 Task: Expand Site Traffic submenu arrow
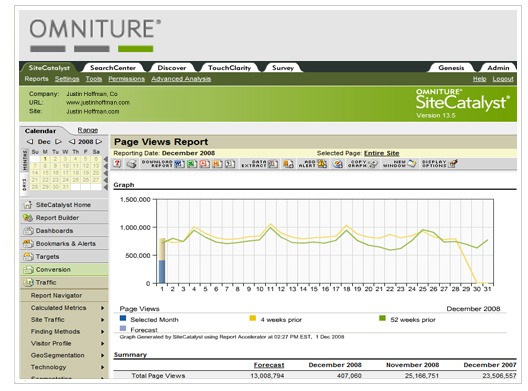point(102,320)
